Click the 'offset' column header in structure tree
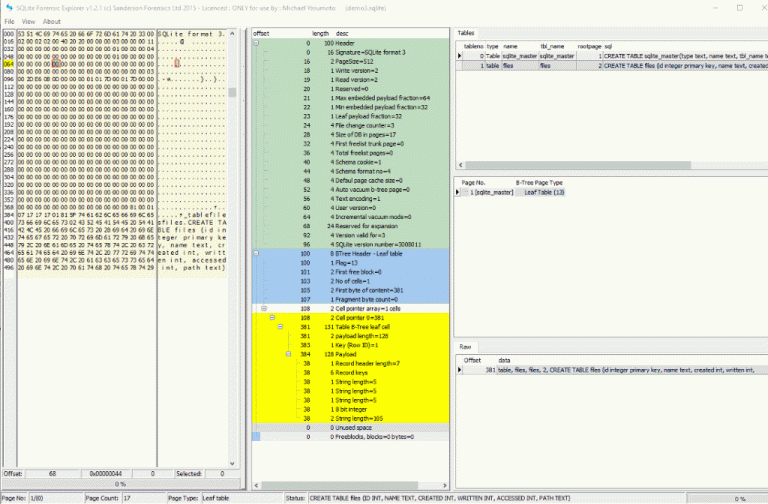This screenshot has height=504, width=768. pyautogui.click(x=261, y=34)
